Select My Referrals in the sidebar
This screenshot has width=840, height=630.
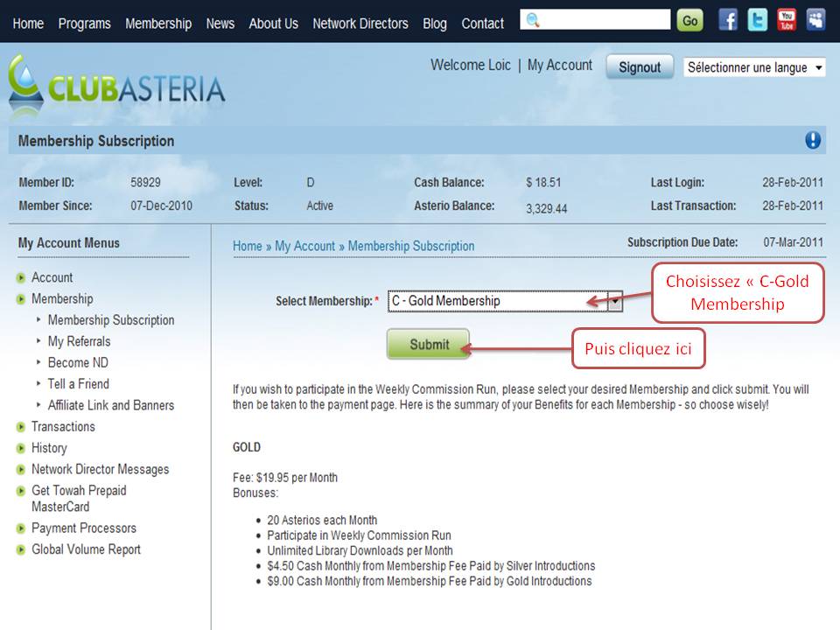[x=80, y=342]
